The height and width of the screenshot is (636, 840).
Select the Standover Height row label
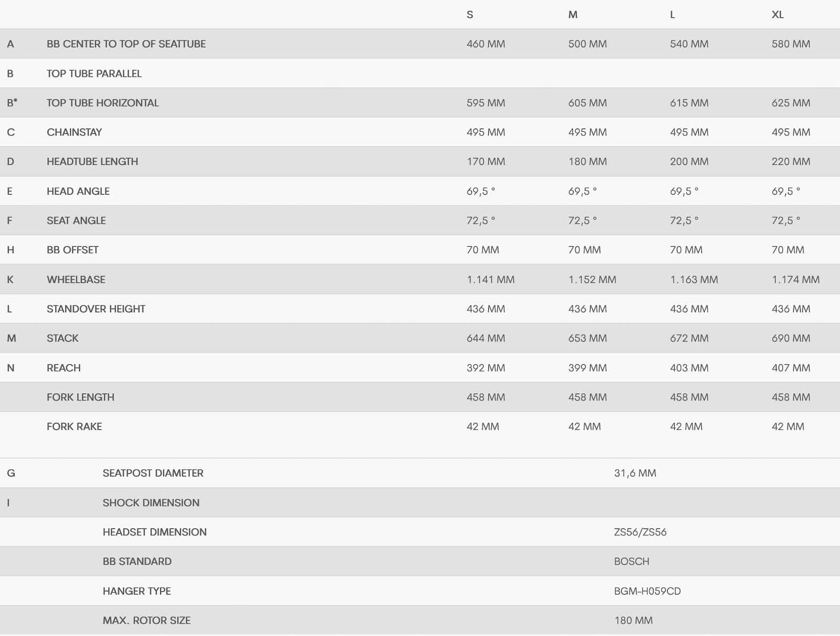(96, 309)
